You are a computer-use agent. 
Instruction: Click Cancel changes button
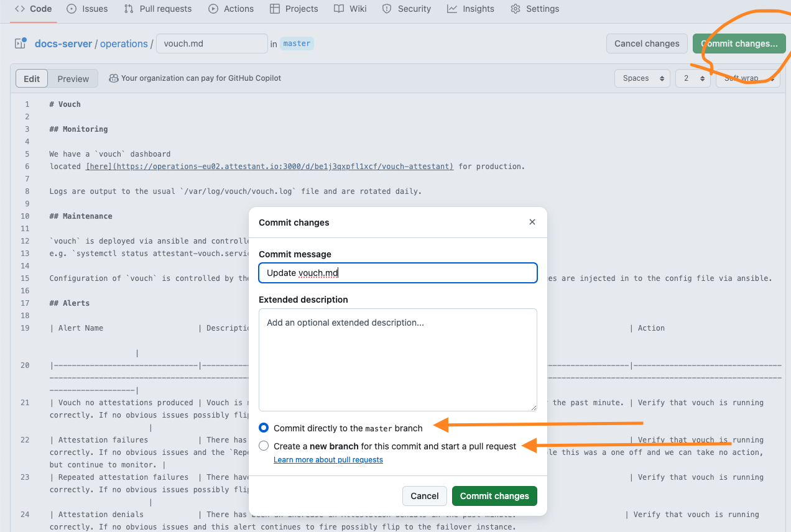point(647,44)
